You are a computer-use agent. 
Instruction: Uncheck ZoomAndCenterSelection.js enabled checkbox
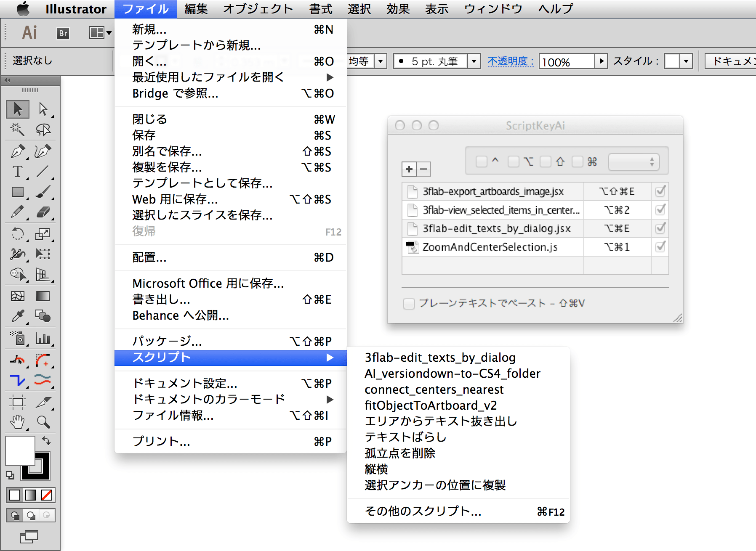click(660, 246)
